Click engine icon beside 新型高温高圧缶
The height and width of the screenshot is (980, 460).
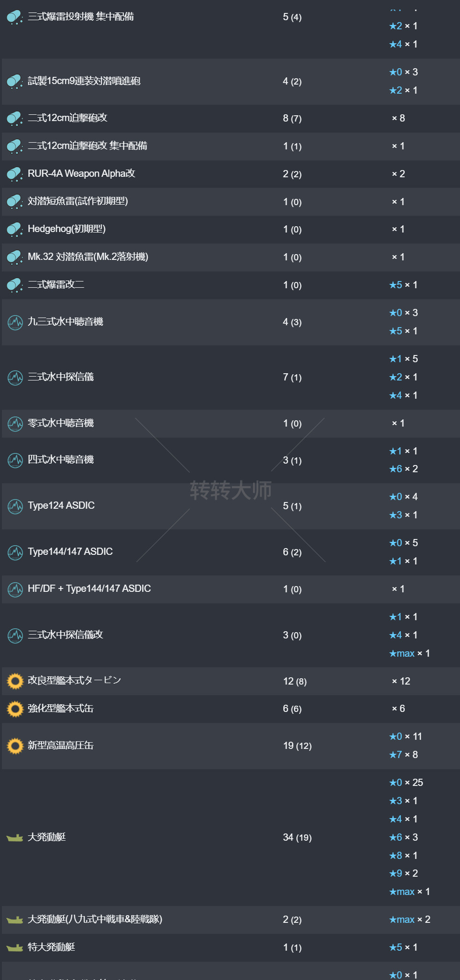point(15,746)
